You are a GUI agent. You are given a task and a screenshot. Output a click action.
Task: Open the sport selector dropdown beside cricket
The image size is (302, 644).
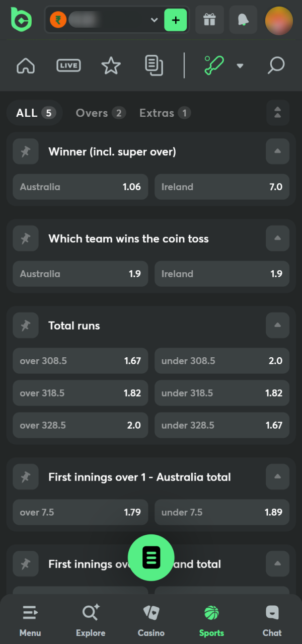click(x=240, y=65)
